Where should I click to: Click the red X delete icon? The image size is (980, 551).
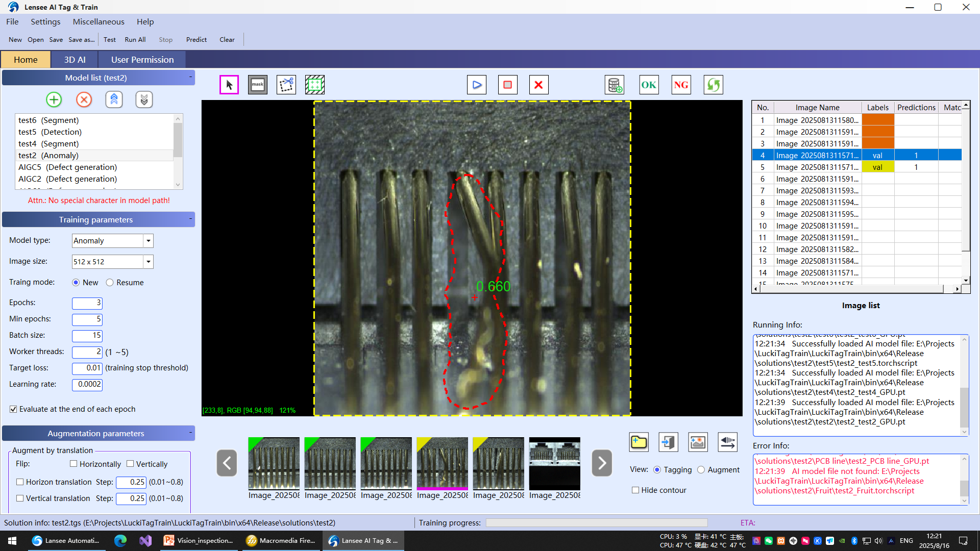[538, 85]
